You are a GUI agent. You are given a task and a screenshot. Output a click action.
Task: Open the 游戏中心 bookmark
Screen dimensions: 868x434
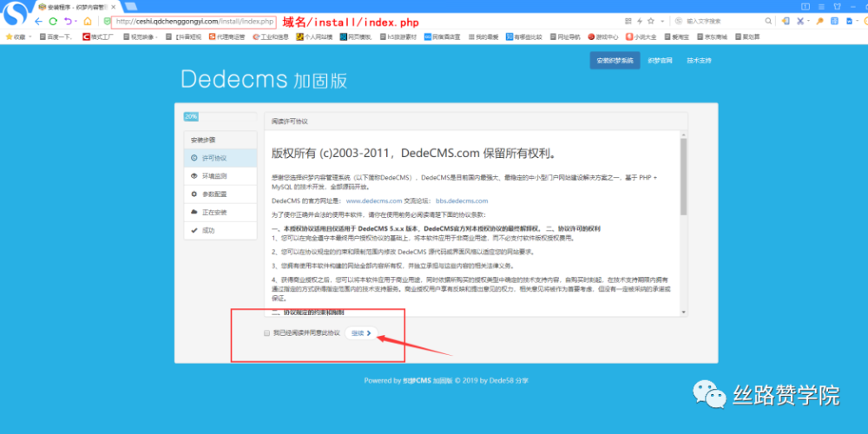click(x=603, y=37)
